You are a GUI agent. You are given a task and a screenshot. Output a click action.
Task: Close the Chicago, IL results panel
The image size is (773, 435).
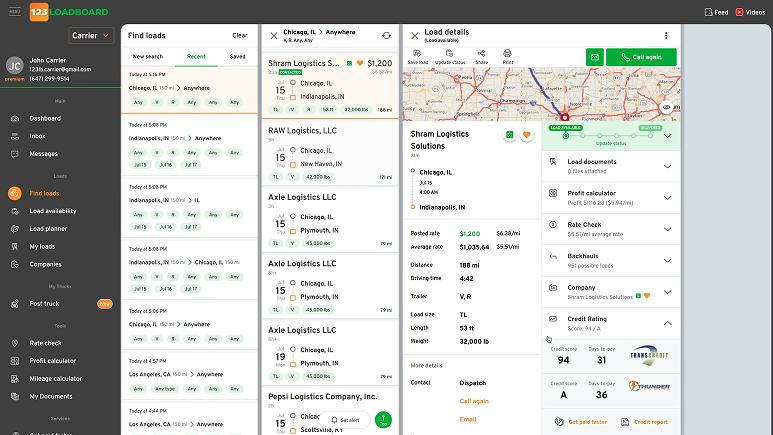click(274, 36)
